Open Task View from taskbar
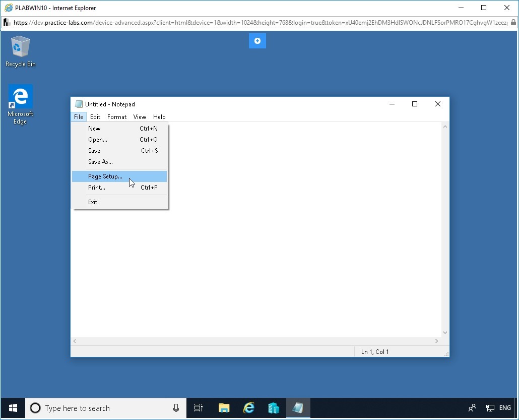 [198, 408]
